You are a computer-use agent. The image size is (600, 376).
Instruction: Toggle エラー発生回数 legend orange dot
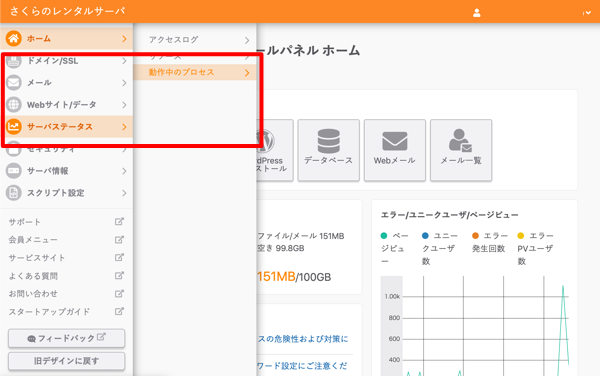click(475, 236)
